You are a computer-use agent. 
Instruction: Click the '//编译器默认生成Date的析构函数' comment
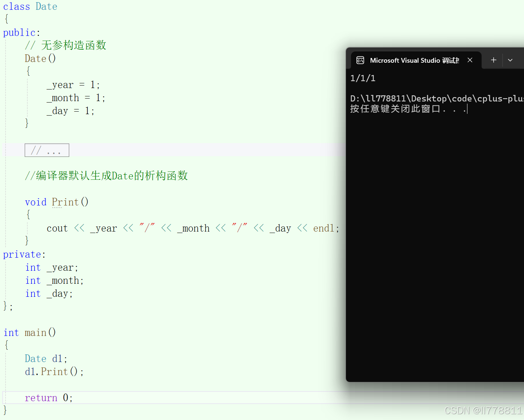click(106, 176)
